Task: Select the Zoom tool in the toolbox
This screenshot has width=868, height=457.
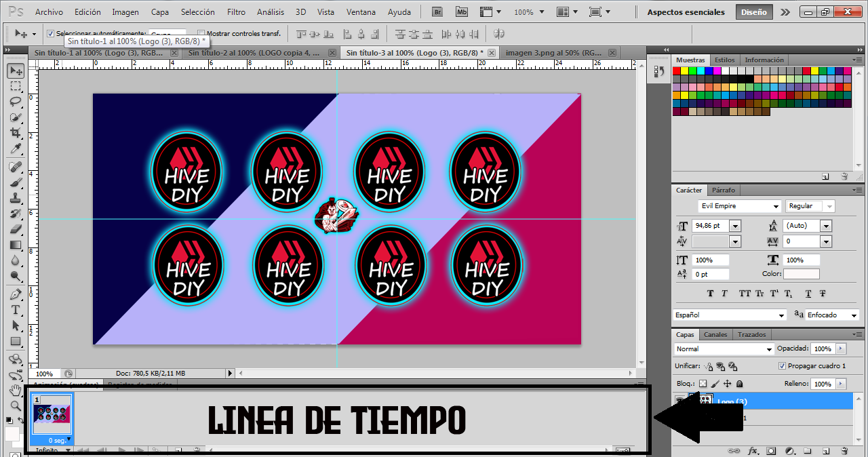Action: coord(16,406)
